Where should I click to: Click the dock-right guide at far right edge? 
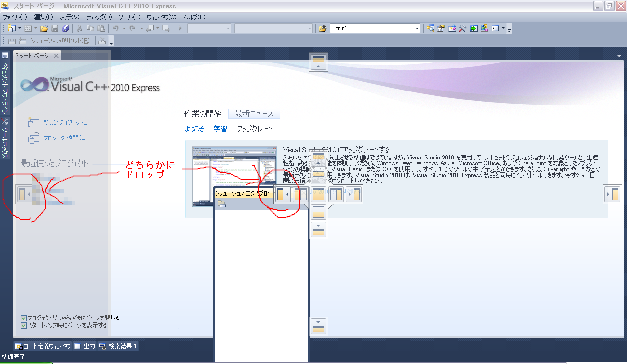click(x=612, y=194)
